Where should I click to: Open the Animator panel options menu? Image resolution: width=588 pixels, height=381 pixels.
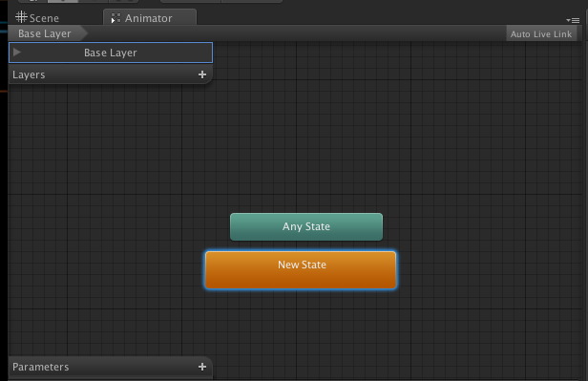573,20
